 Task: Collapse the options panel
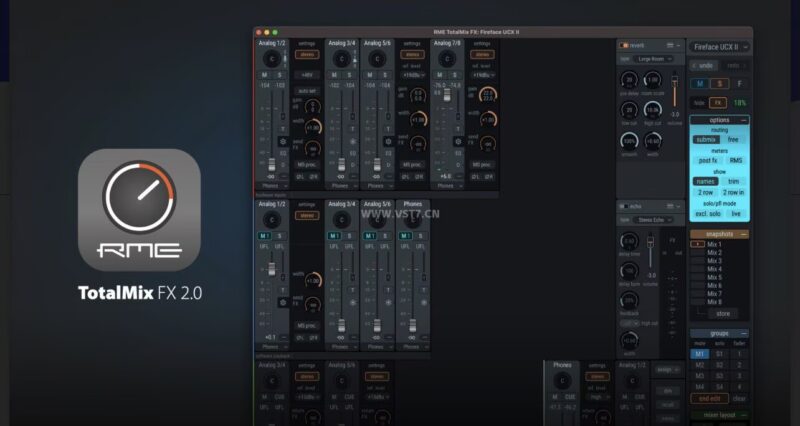tap(744, 120)
